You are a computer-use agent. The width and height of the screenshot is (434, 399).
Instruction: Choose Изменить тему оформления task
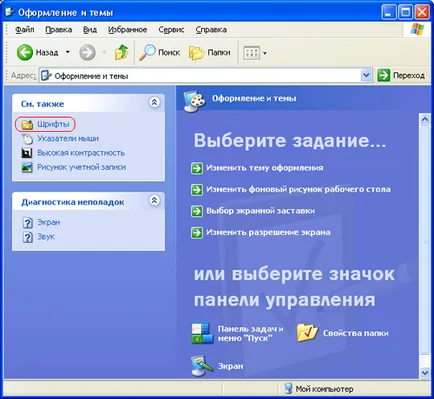coord(265,168)
